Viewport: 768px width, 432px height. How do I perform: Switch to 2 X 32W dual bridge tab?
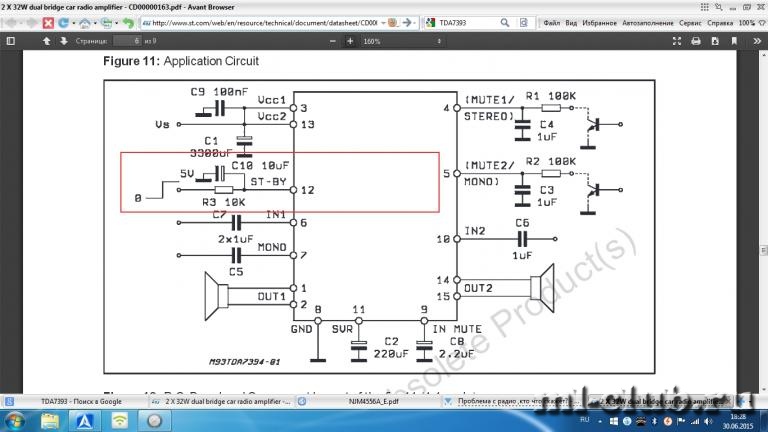coord(221,401)
